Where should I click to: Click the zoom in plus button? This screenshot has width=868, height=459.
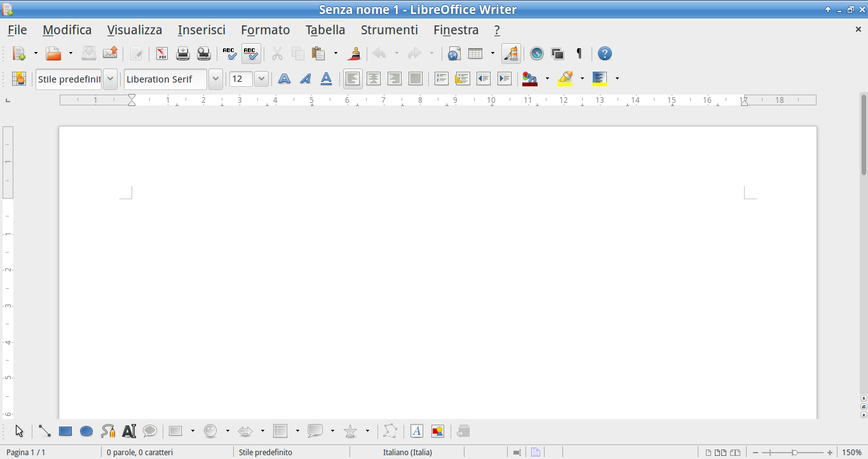click(830, 453)
